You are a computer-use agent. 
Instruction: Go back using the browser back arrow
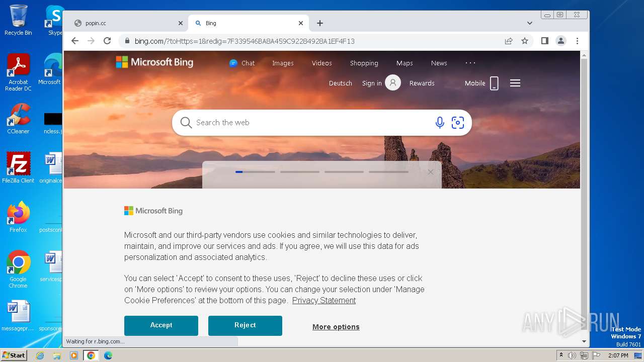(75, 41)
